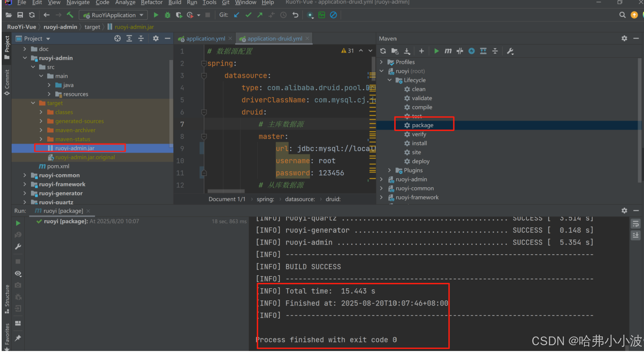
Task: Click the datasource: breadcrumb below the editor
Action: point(300,199)
